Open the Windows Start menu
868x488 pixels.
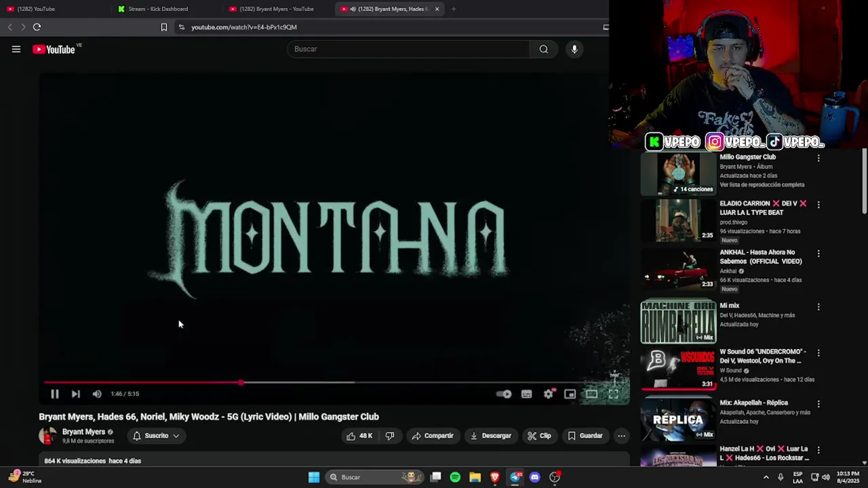point(314,477)
